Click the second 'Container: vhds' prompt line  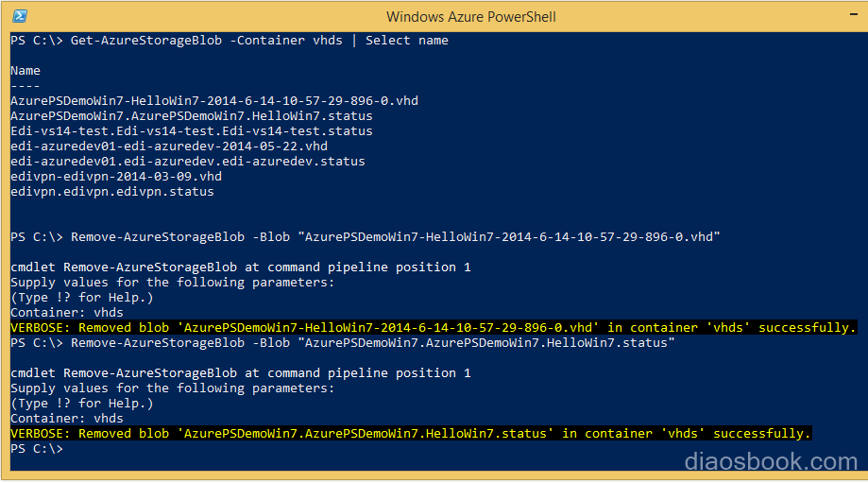(67, 418)
